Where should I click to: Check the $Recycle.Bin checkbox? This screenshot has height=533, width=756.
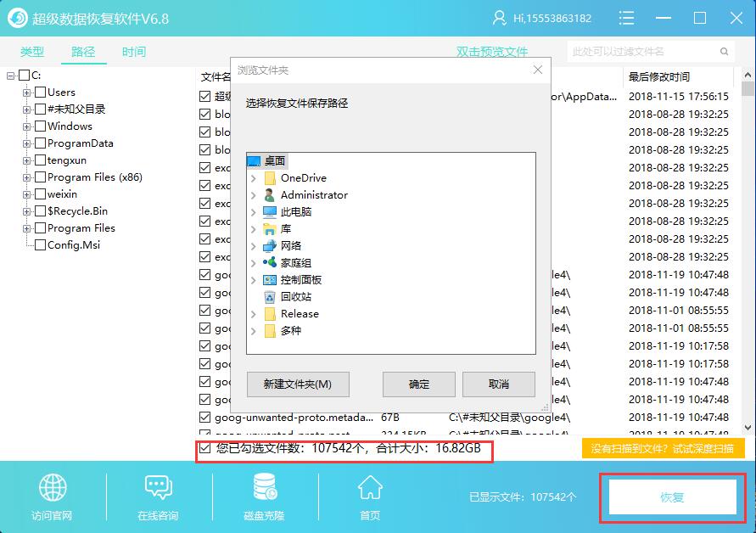[41, 211]
